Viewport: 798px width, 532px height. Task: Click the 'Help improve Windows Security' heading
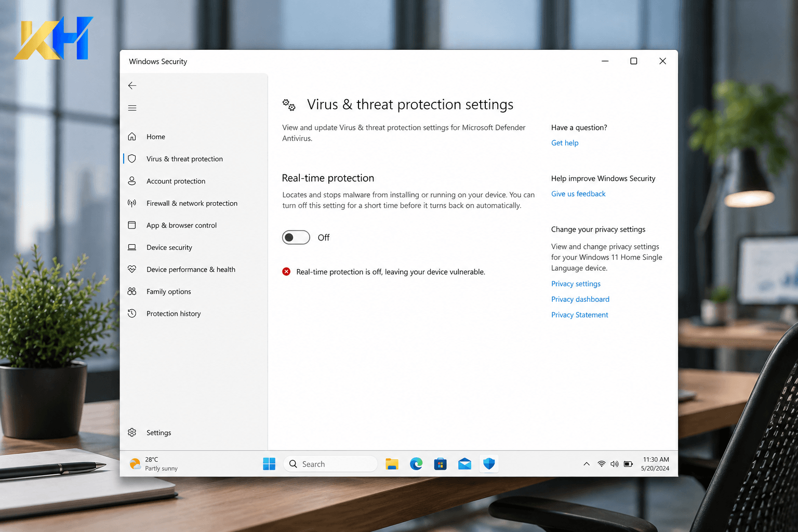603,179
